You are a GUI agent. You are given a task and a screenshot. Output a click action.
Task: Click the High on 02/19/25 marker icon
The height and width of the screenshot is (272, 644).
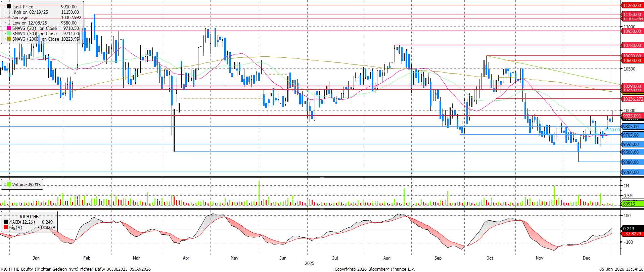coord(9,12)
